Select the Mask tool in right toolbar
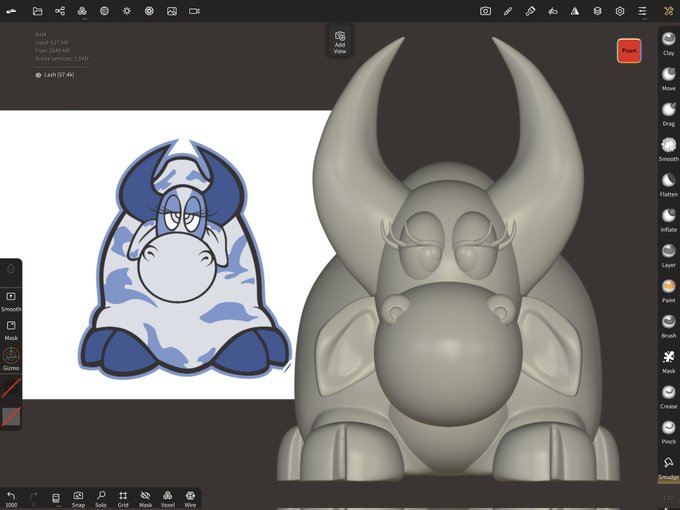Viewport: 680px width, 510px height. 668,361
